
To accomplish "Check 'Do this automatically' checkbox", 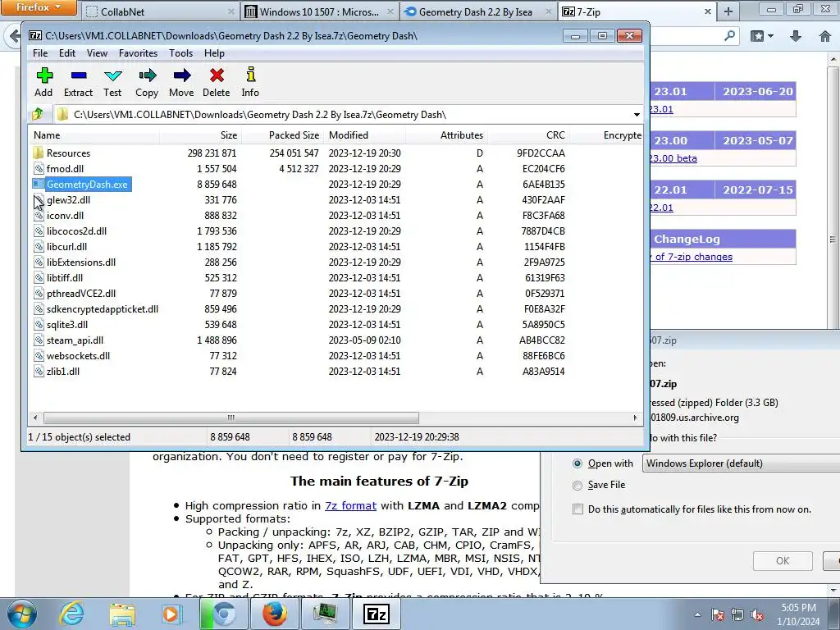I will (x=577, y=509).
